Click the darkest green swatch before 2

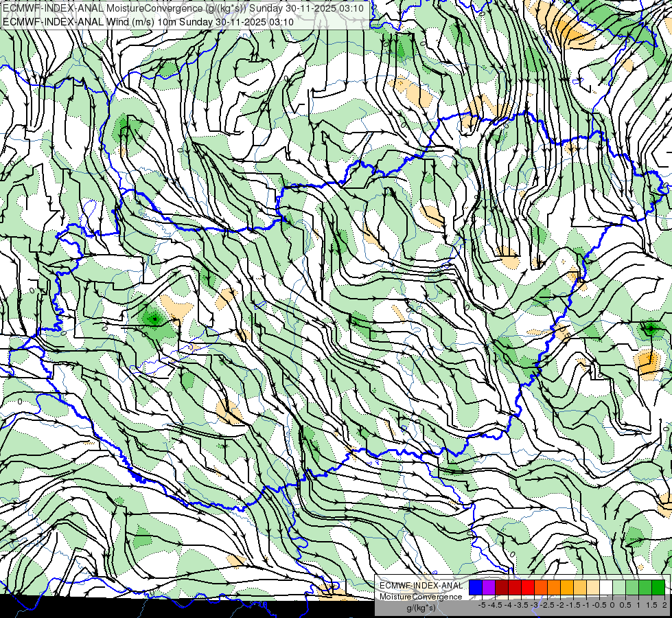(658, 587)
